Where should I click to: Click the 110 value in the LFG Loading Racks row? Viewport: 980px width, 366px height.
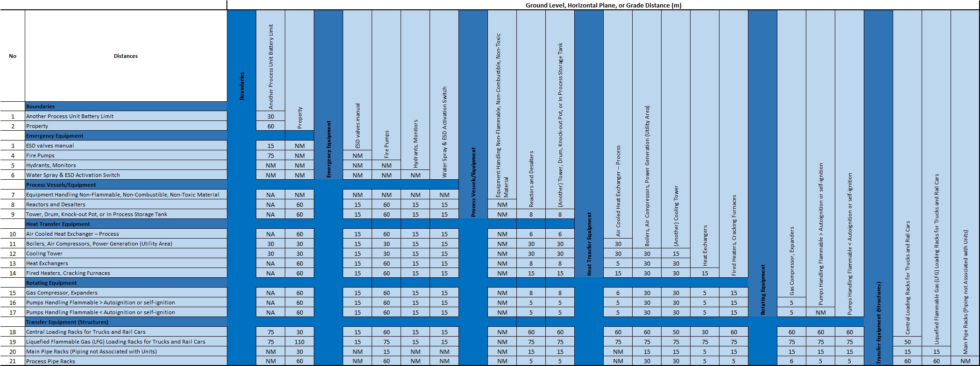[300, 342]
